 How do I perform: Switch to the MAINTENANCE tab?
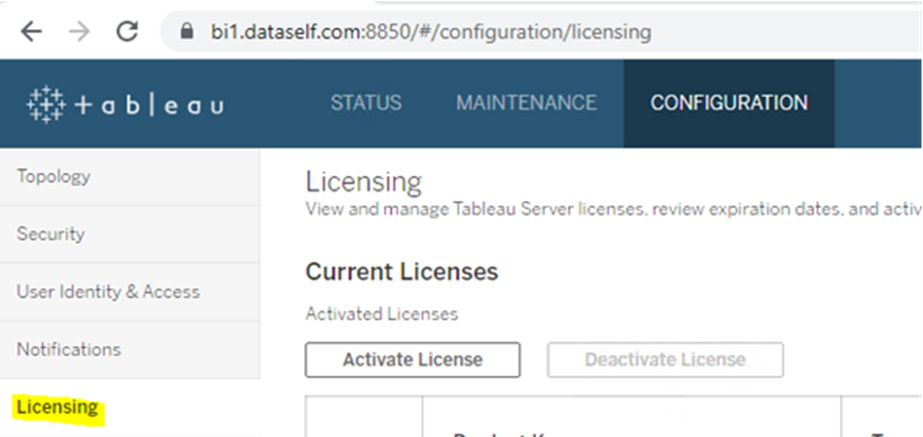tap(526, 103)
